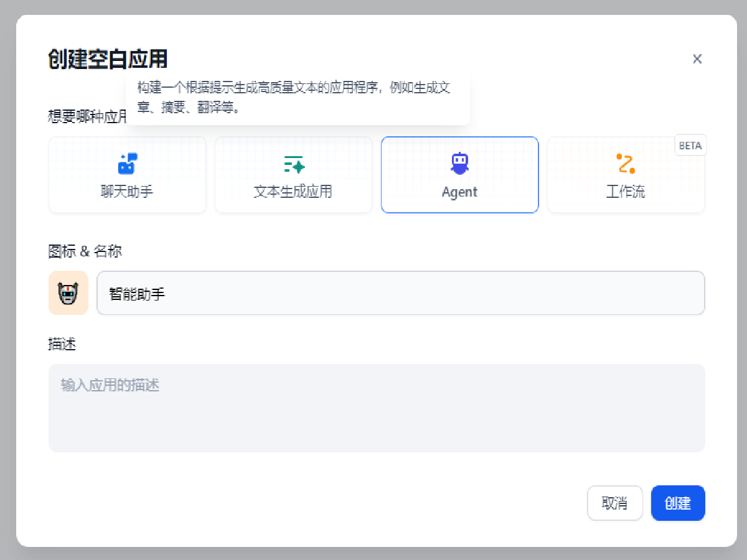Click the tooltip describing text generation apps
The image size is (747, 560).
[298, 98]
